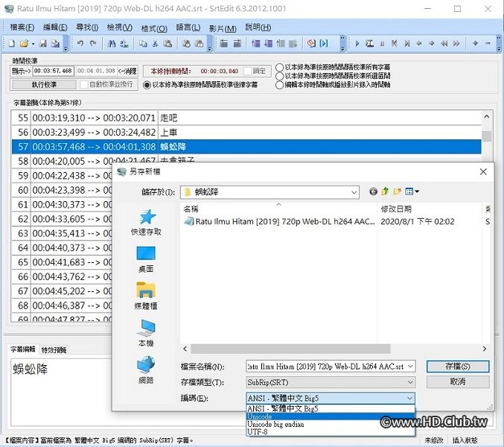Click the 取消 cancel button
This screenshot has width=504, height=447.
458,382
